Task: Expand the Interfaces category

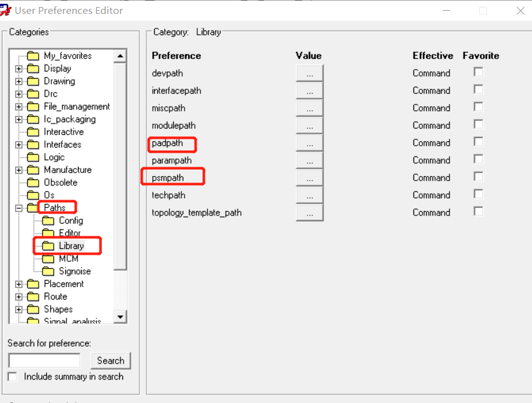Action: (x=19, y=144)
